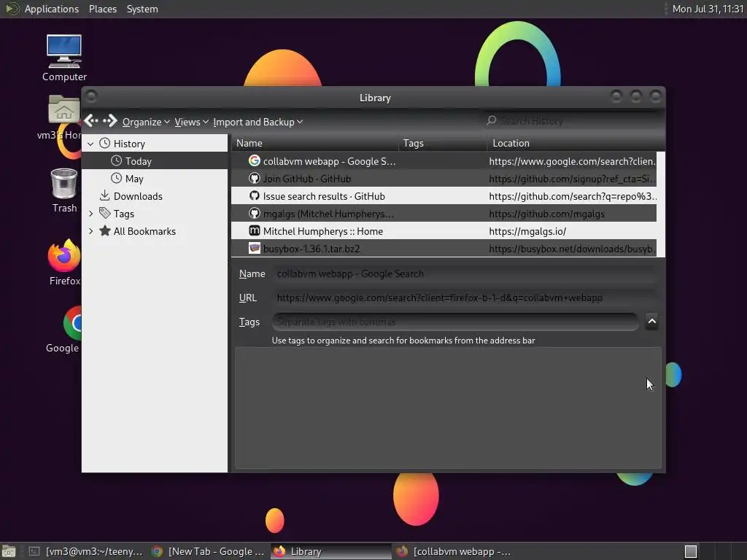Open the Computer desktop icon
This screenshot has width=747, height=560.
tap(64, 57)
